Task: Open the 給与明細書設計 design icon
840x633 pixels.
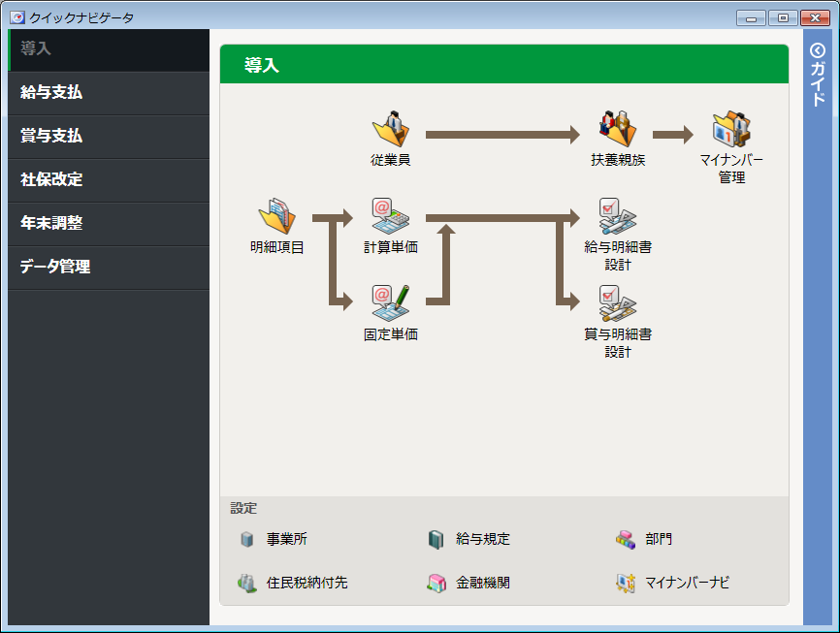Action: (618, 216)
